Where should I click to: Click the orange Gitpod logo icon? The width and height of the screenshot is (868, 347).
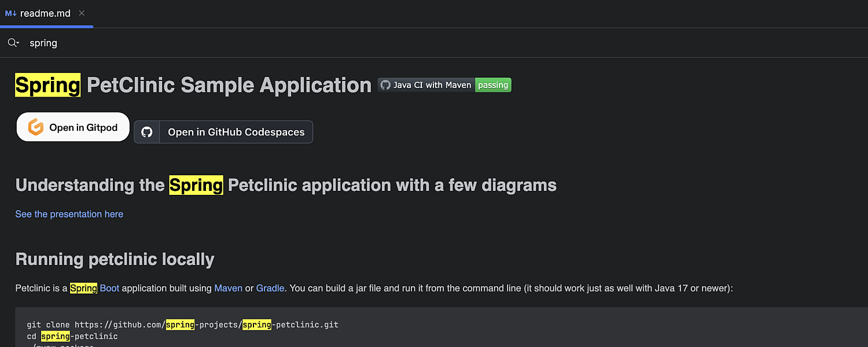pos(36,127)
